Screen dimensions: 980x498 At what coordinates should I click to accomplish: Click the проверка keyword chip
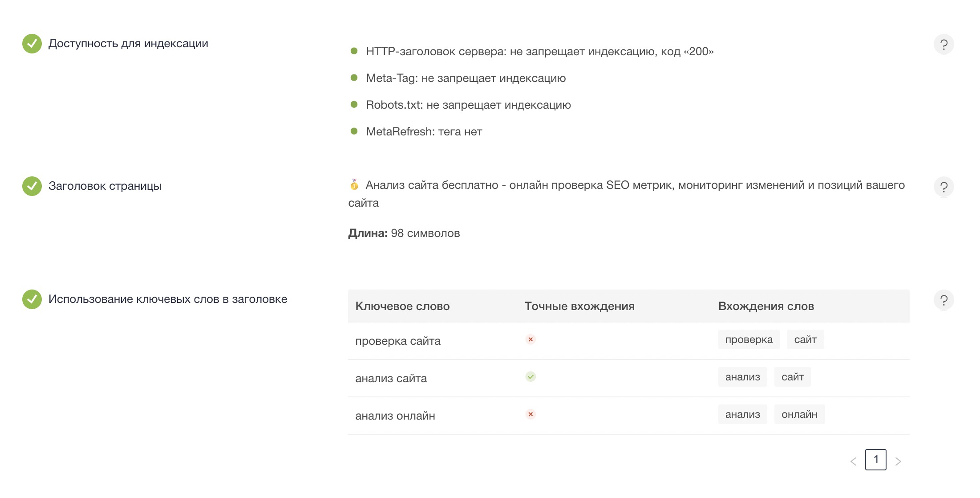(749, 339)
